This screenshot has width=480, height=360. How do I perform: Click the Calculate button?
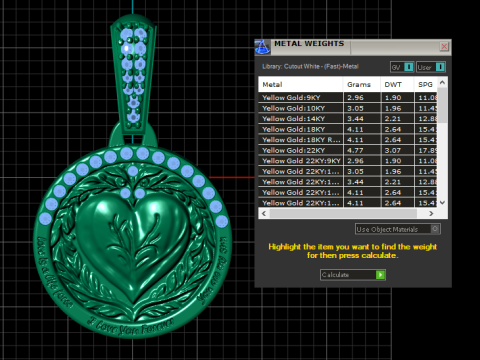point(353,275)
